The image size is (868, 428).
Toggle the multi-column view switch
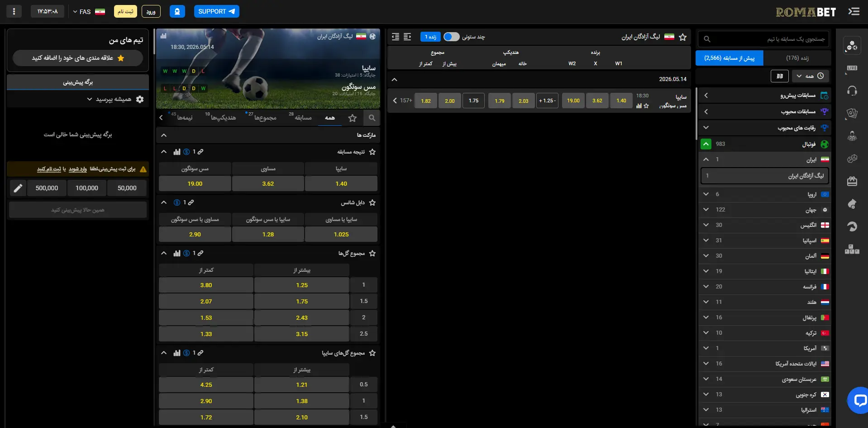click(451, 37)
